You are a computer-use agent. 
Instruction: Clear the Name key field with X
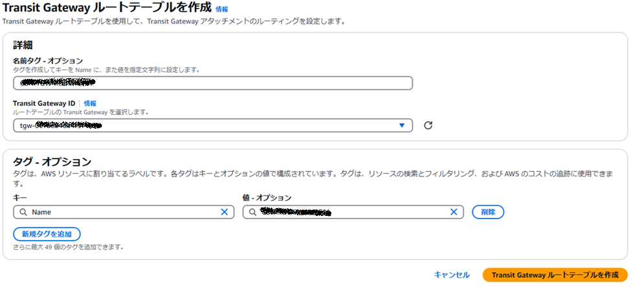224,212
